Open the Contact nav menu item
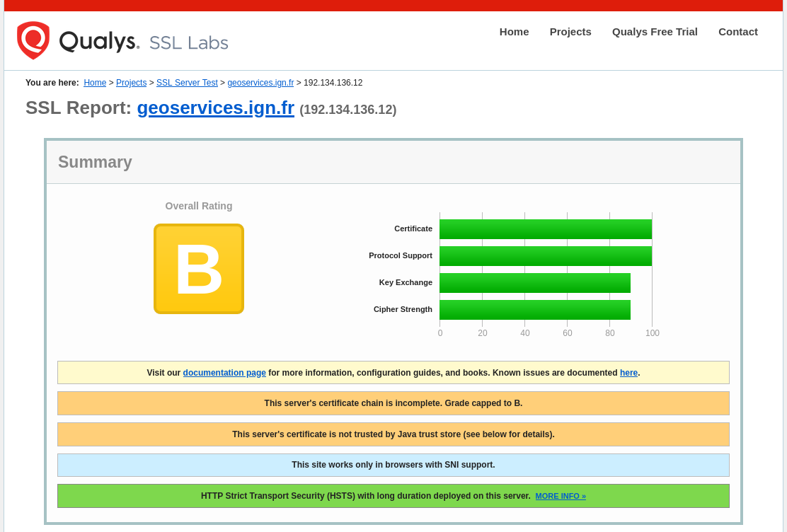The image size is (787, 532). [x=737, y=32]
